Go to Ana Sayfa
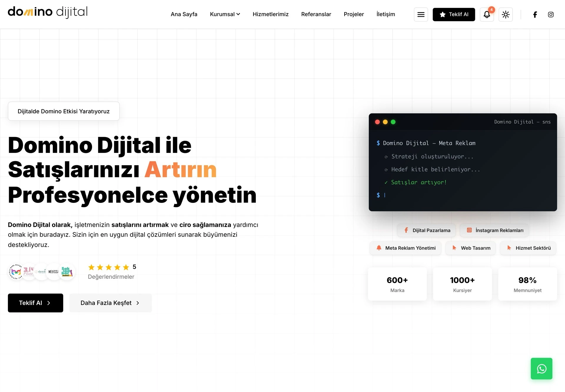This screenshot has width=565, height=392. pos(184,14)
